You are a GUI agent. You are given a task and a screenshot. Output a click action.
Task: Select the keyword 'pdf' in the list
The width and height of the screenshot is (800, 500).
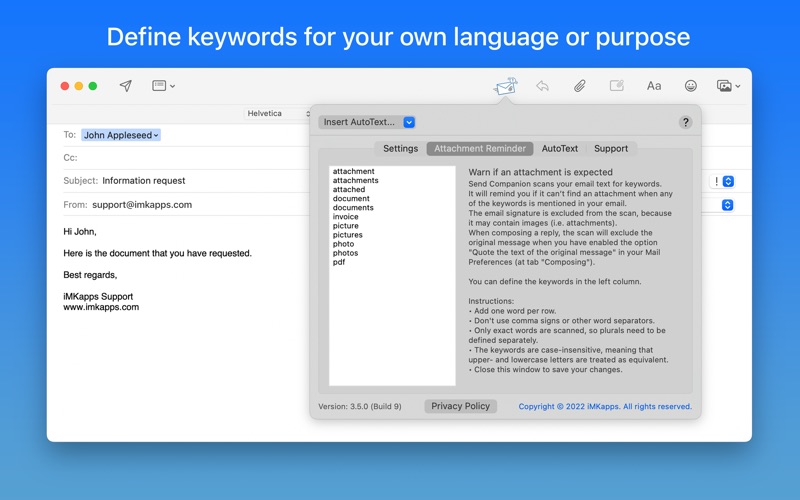point(339,262)
